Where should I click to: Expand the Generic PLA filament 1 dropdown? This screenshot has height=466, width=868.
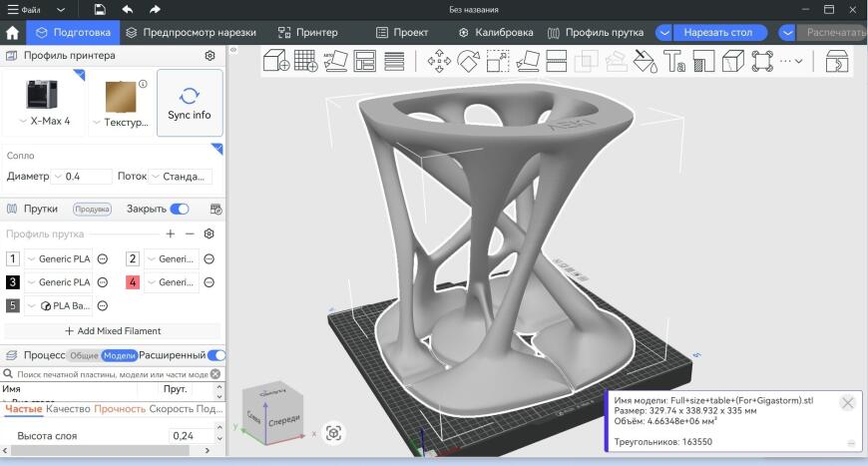tap(59, 258)
